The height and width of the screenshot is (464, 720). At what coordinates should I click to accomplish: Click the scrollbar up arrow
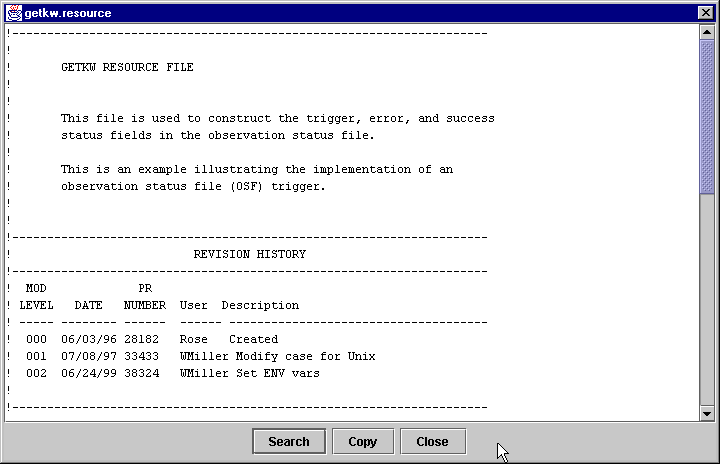pyautogui.click(x=707, y=32)
